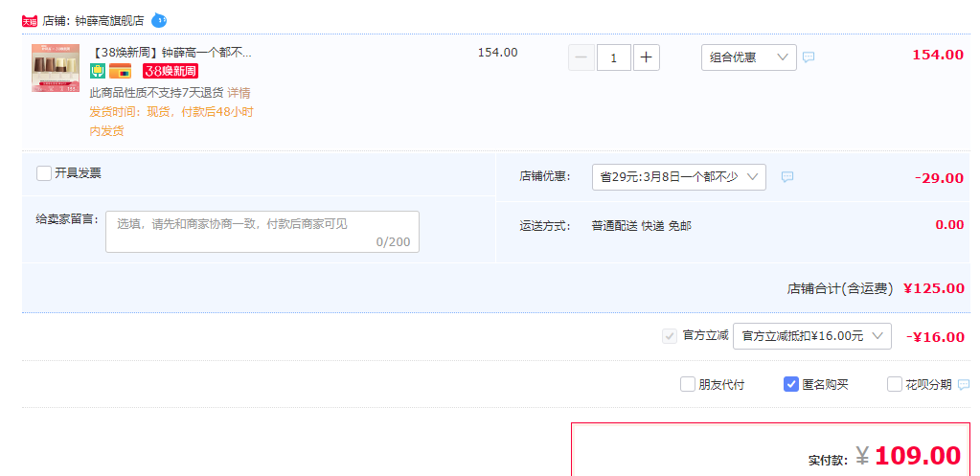
Task: Open the 官方立减抵扣¥16.00元 dropdown
Action: [811, 336]
